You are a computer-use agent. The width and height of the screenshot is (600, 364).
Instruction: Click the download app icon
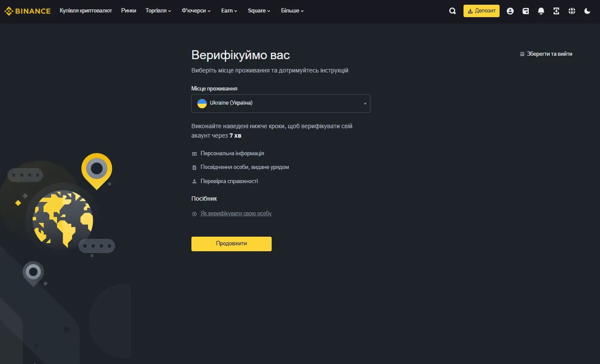coord(556,11)
